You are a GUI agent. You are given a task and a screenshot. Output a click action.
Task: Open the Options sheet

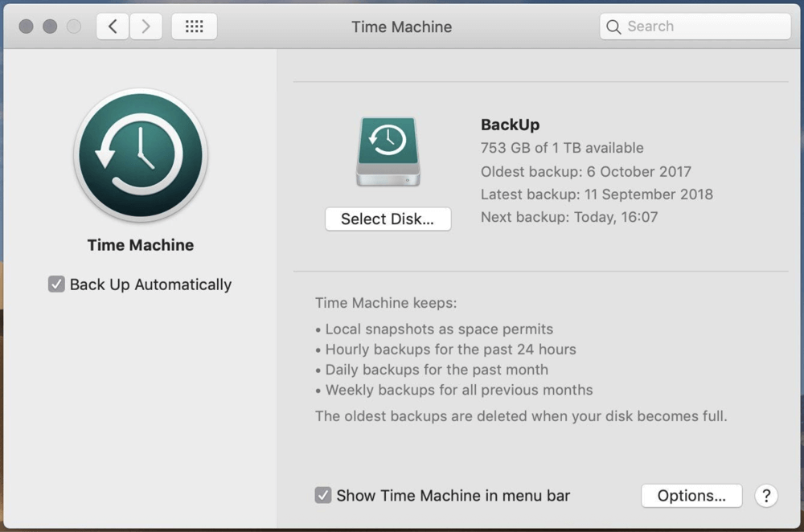[690, 496]
